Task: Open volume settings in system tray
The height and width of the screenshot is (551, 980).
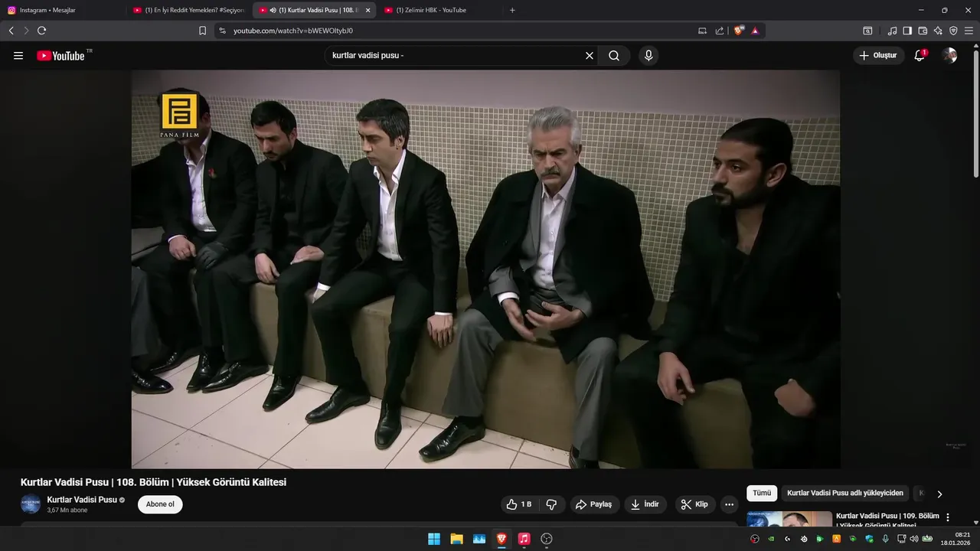Action: tap(913, 539)
